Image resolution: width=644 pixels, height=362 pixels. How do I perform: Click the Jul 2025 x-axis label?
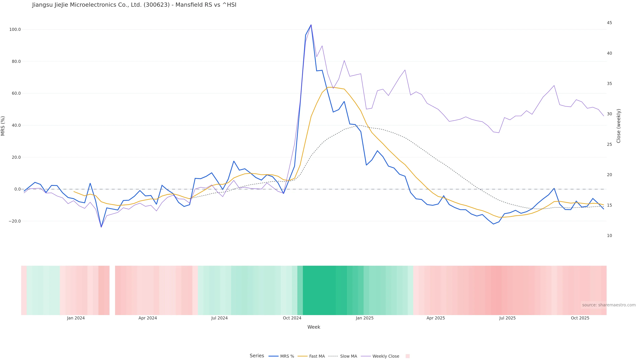coord(507,318)
